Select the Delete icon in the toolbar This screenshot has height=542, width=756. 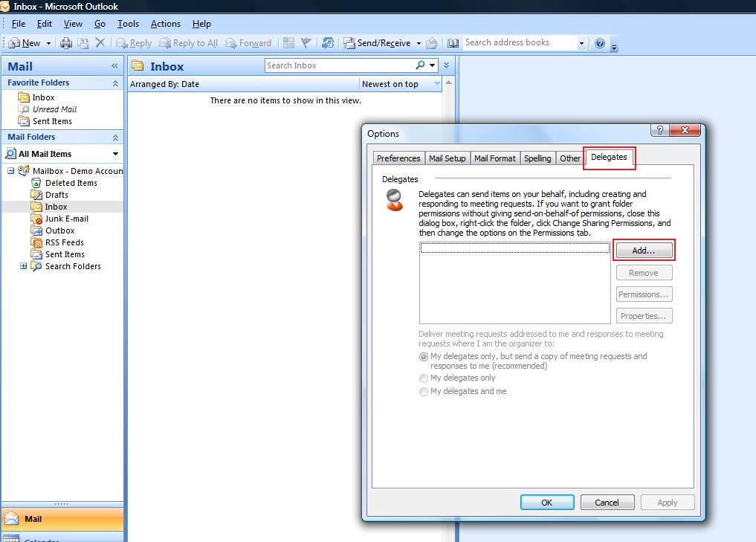click(100, 42)
